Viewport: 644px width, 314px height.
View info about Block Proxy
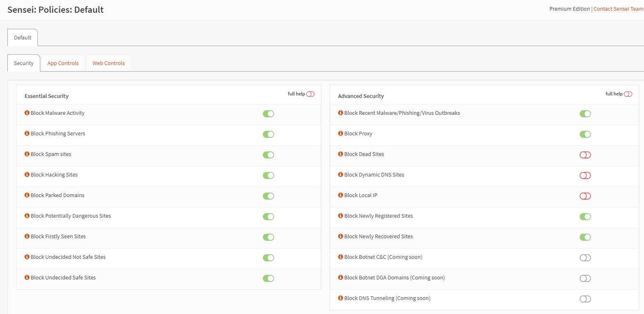click(340, 133)
